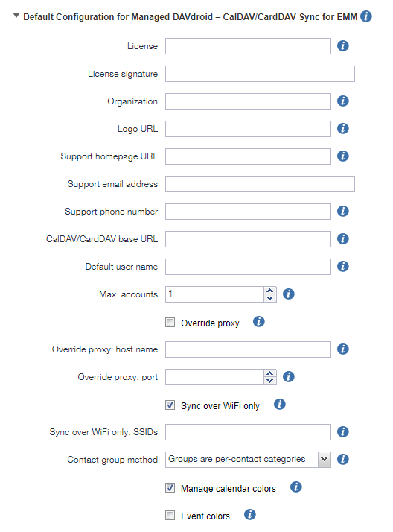The height and width of the screenshot is (532, 393).
Task: Open the Contact group method dropdown
Action: [x=248, y=460]
